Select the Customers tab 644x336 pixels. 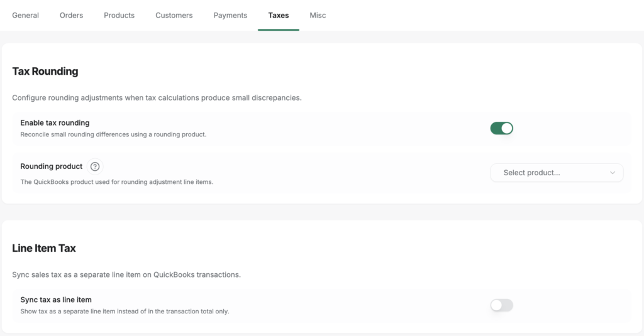pyautogui.click(x=174, y=15)
